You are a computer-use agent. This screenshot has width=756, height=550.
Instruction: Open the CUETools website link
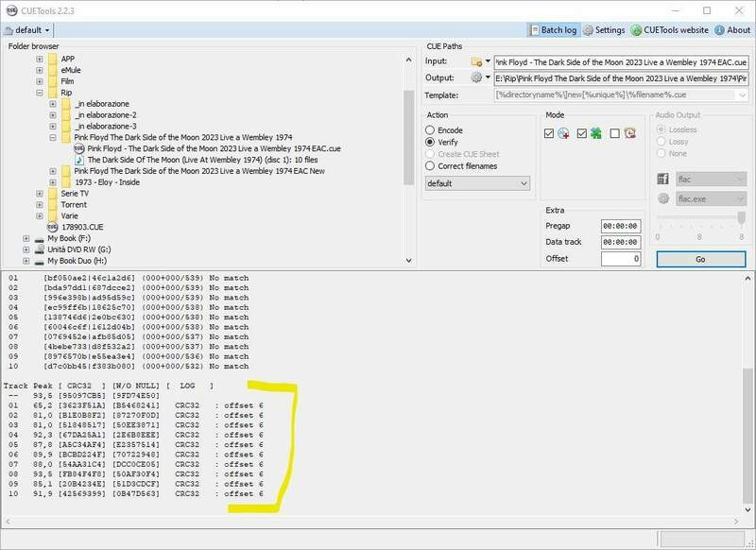point(670,30)
